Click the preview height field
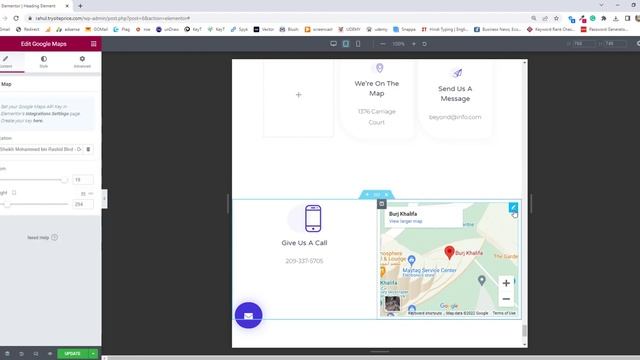 coord(615,44)
